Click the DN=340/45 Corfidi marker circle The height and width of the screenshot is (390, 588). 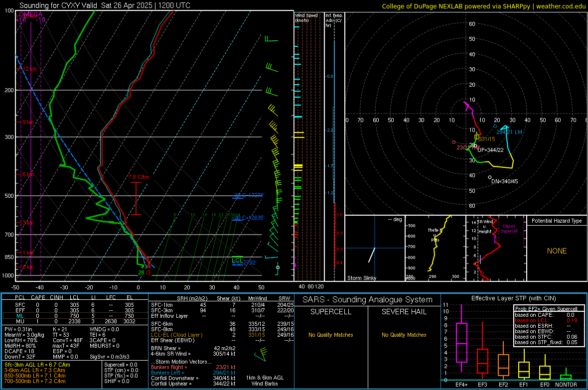(x=490, y=177)
